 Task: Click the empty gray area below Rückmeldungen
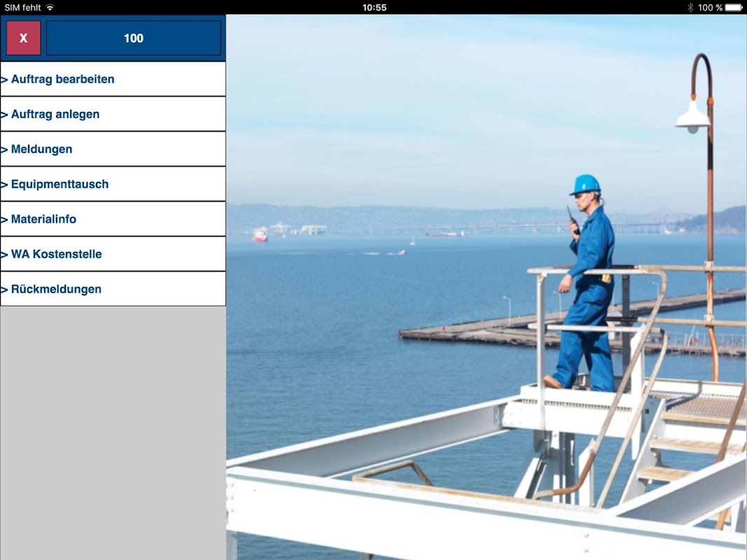(113, 433)
